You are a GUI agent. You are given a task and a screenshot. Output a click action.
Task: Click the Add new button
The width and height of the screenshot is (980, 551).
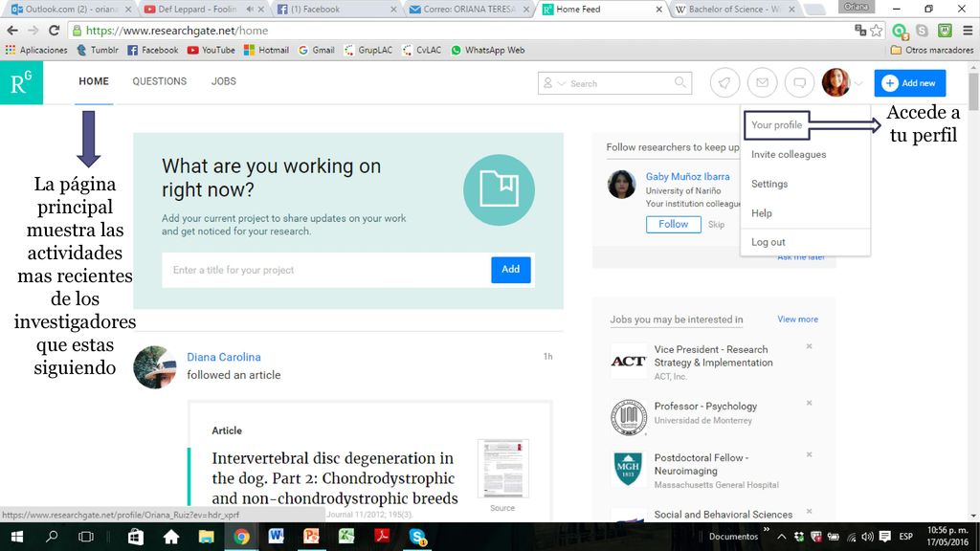(x=909, y=82)
